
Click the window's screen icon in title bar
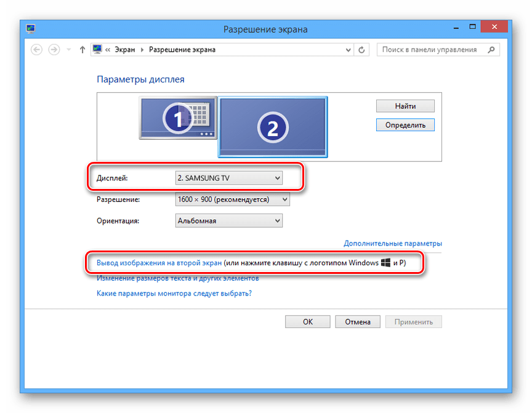point(31,29)
